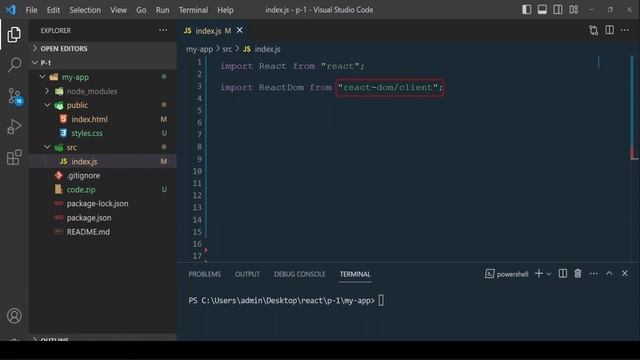This screenshot has width=640, height=360.
Task: Open terminal panel more actions ellipsis
Action: pyautogui.click(x=593, y=273)
